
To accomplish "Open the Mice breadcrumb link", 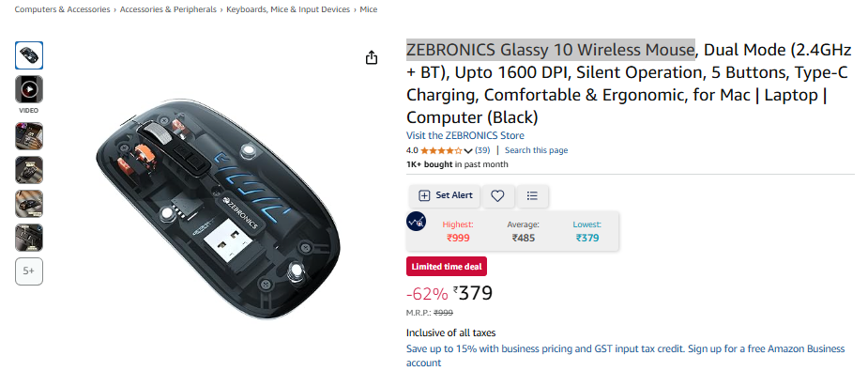I will (x=369, y=9).
